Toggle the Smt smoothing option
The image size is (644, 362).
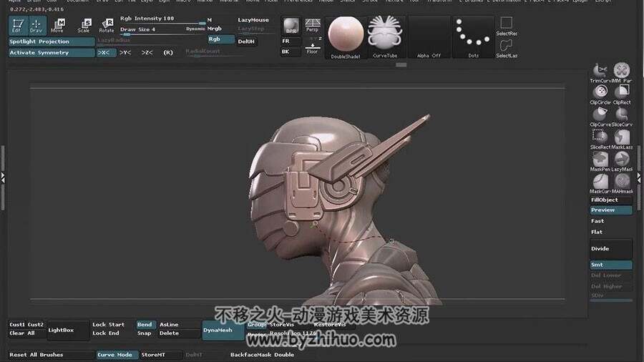point(611,265)
